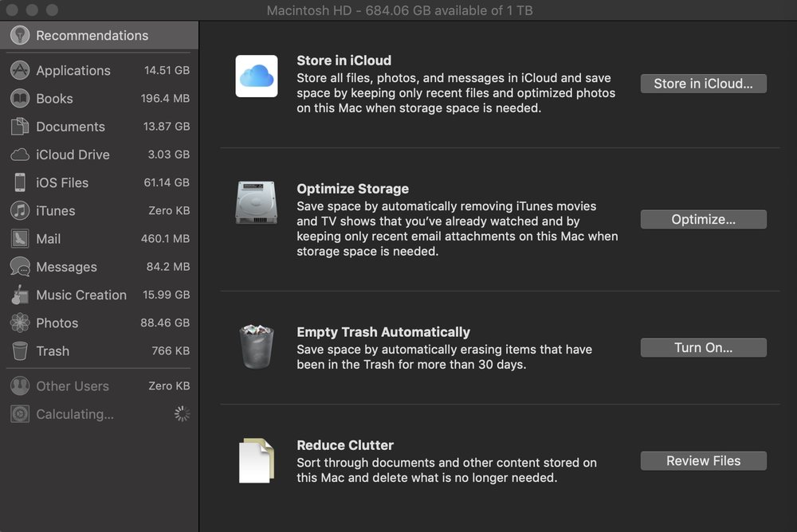
Task: Click the Mail label in sidebar
Action: [x=49, y=238]
